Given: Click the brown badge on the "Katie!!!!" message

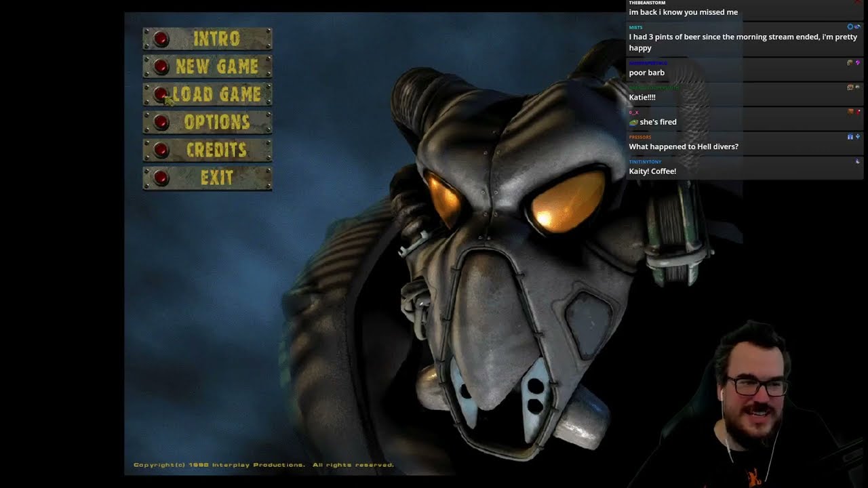Looking at the screenshot, I should pos(850,87).
